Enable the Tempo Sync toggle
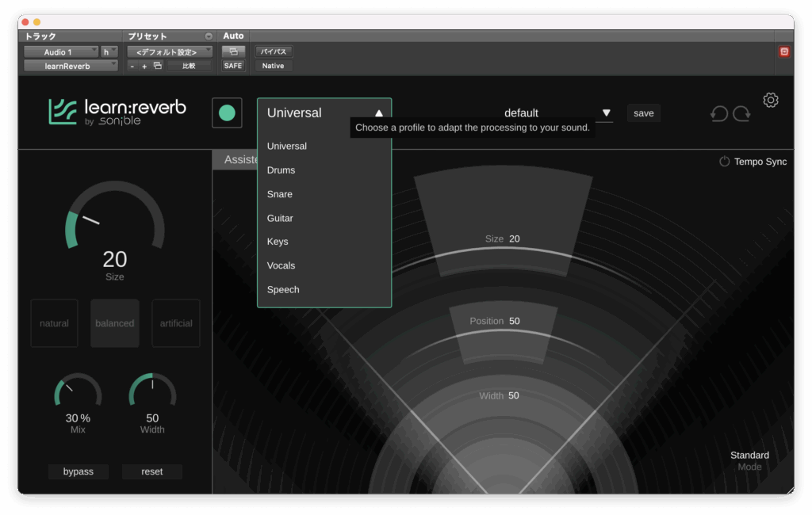The width and height of the screenshot is (812, 515). point(724,162)
